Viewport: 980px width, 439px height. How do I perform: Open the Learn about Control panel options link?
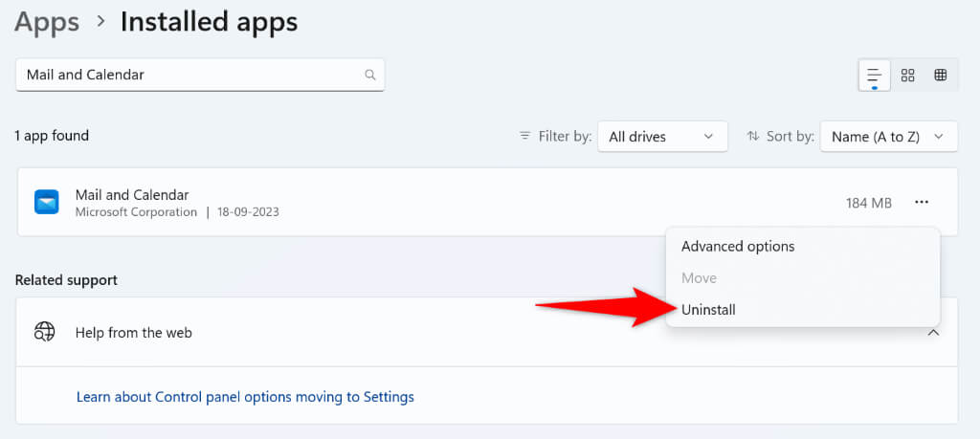245,396
